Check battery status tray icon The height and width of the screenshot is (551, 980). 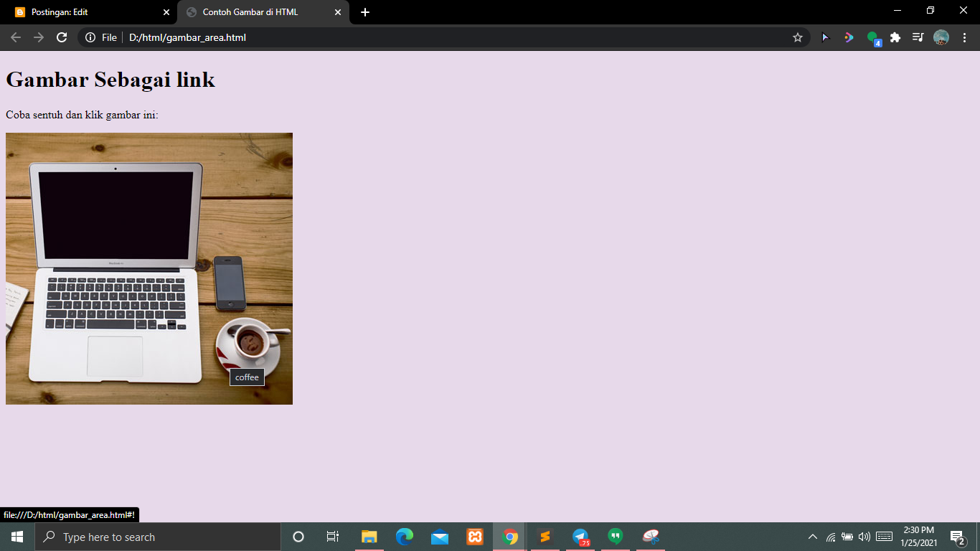tap(847, 537)
